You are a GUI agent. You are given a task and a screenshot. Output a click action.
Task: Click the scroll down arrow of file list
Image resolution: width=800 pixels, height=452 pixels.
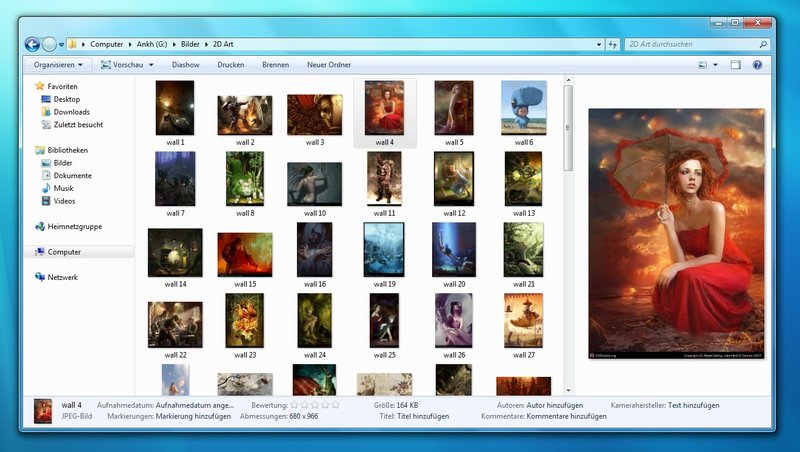coord(568,390)
